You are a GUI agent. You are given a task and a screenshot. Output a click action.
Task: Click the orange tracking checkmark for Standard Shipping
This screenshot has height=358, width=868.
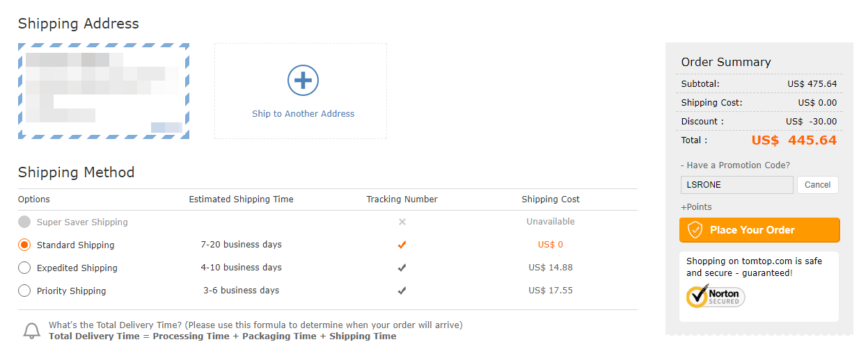[x=402, y=245]
